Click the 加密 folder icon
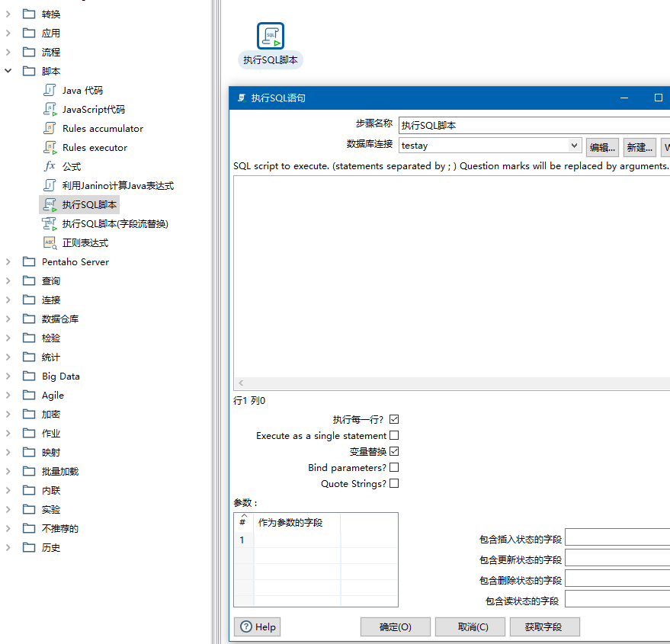This screenshot has width=670, height=644. (x=29, y=414)
